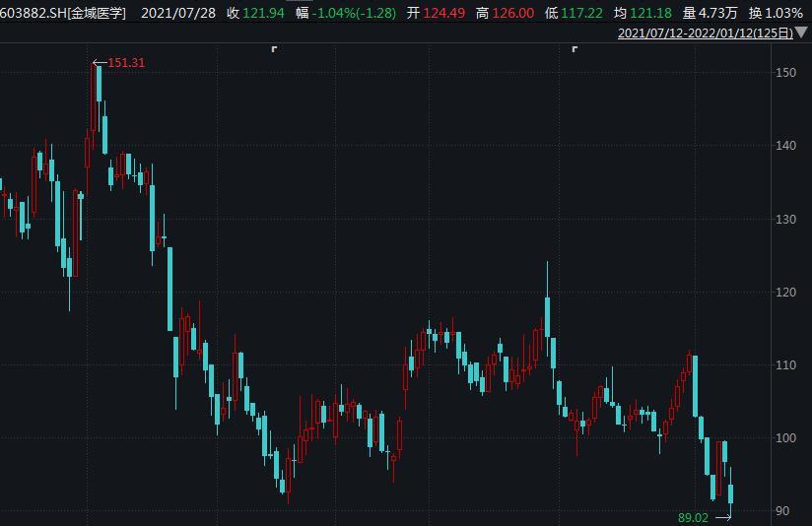Click the average price 121.18 value
This screenshot has height=526, width=812.
click(651, 13)
